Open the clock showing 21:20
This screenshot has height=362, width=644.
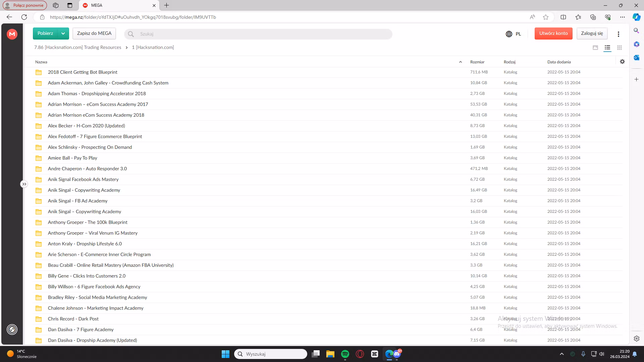[x=620, y=354]
